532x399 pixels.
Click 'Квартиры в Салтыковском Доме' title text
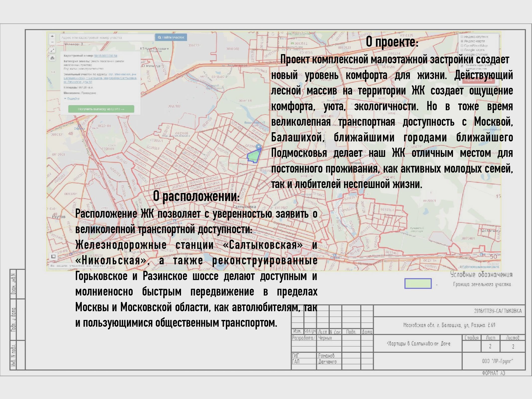click(419, 344)
